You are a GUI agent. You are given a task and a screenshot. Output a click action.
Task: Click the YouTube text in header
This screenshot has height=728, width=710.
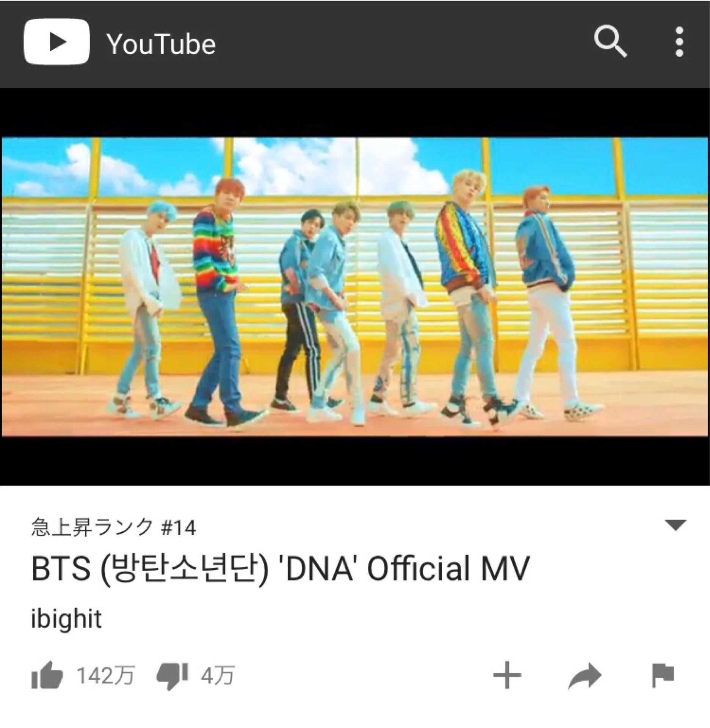(x=161, y=44)
